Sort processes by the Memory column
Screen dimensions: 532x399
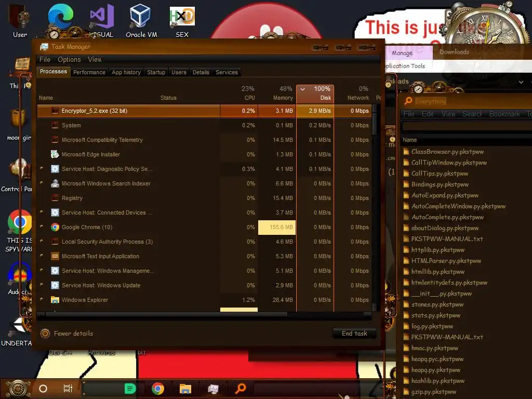[x=277, y=94]
